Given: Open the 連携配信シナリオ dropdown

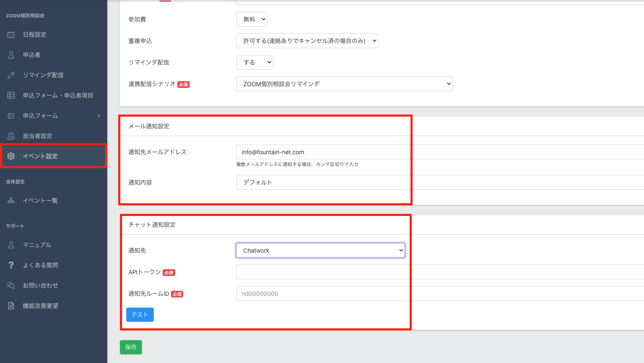Looking at the screenshot, I should [344, 84].
